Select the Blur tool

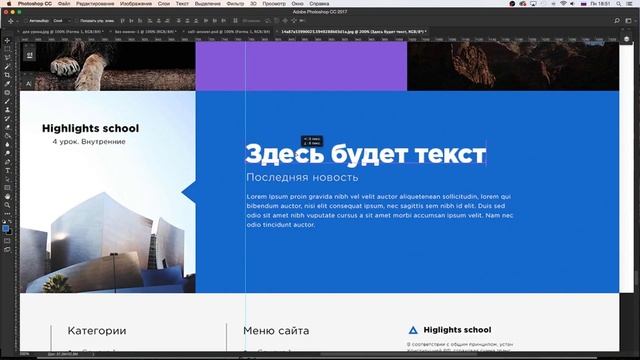[7, 144]
